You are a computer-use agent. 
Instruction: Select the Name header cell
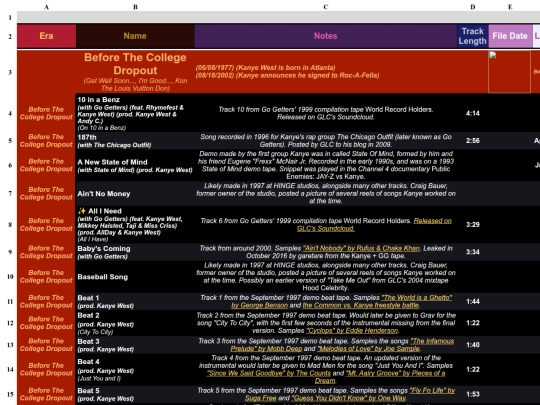(x=135, y=36)
